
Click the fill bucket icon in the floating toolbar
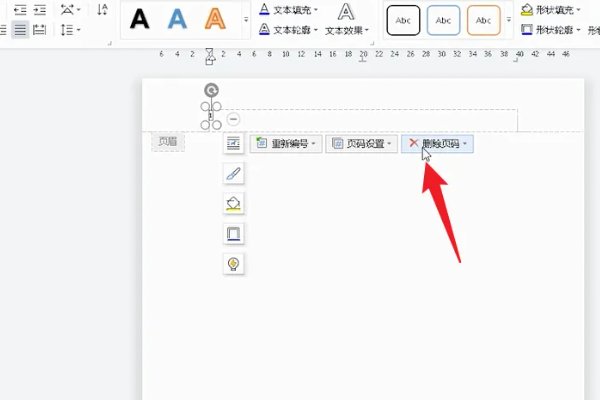pyautogui.click(x=233, y=204)
